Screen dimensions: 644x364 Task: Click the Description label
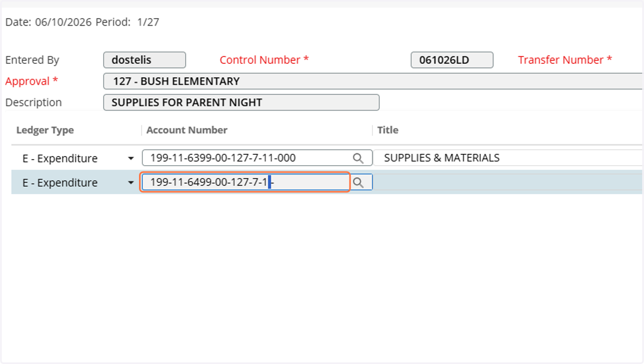[x=33, y=102]
